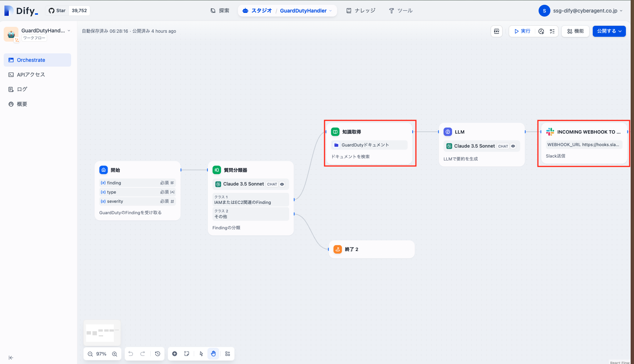Click the zoom-in magnifier icon

115,354
